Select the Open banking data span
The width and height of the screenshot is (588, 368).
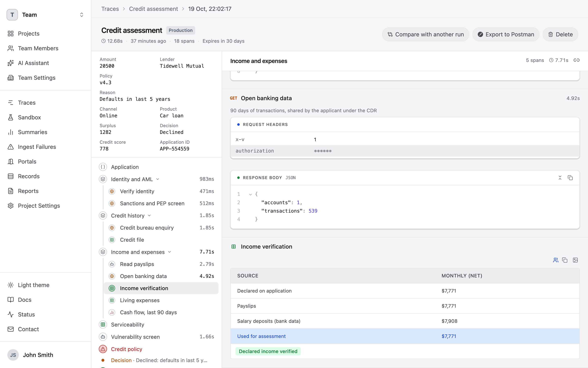tap(161, 276)
